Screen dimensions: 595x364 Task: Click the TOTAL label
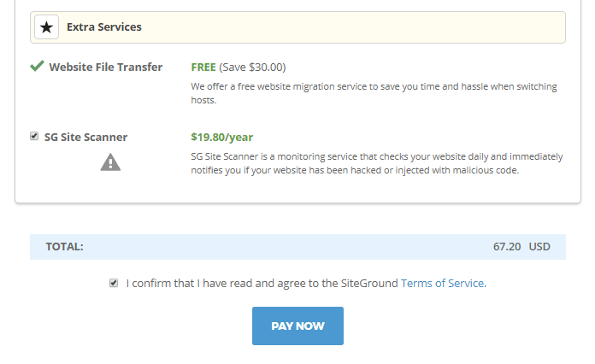(64, 247)
